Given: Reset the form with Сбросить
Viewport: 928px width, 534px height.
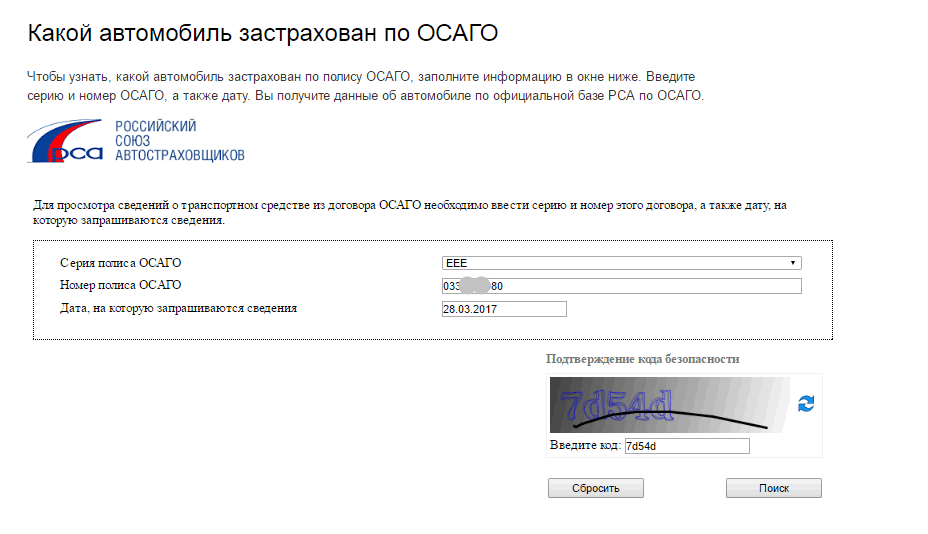Looking at the screenshot, I should pos(595,488).
